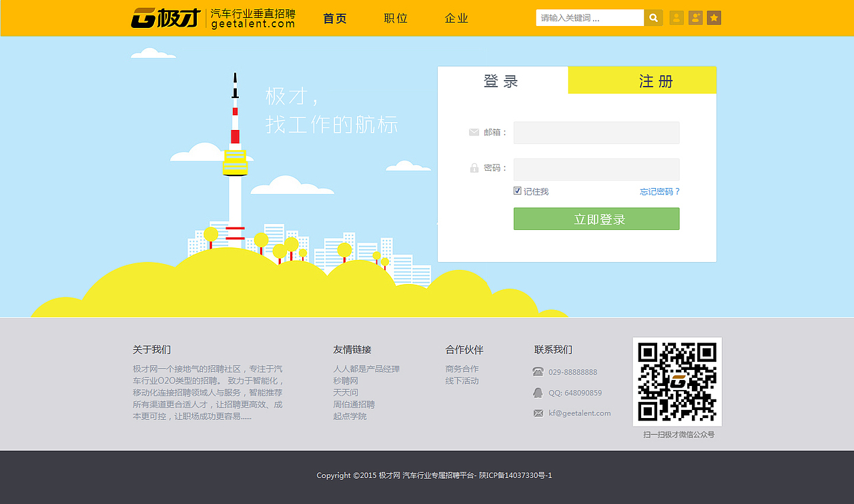Click the QQ icon beside 648090859
Image resolution: width=854 pixels, height=504 pixels.
[538, 393]
